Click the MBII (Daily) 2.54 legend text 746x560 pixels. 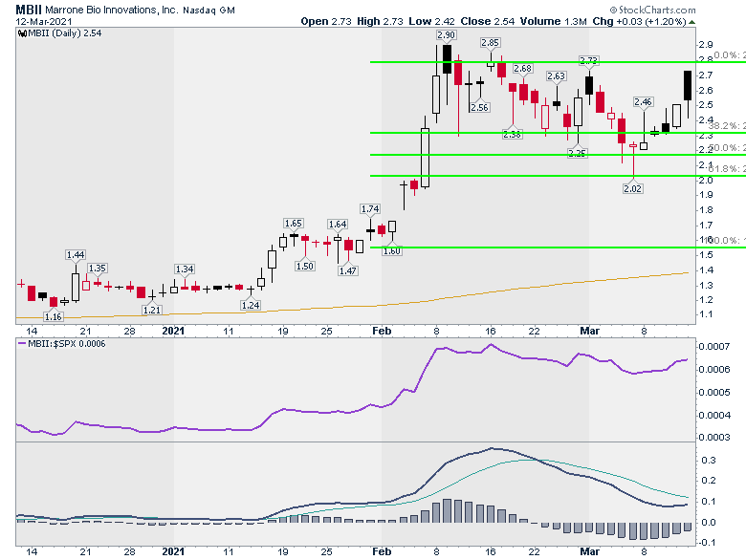(64, 33)
